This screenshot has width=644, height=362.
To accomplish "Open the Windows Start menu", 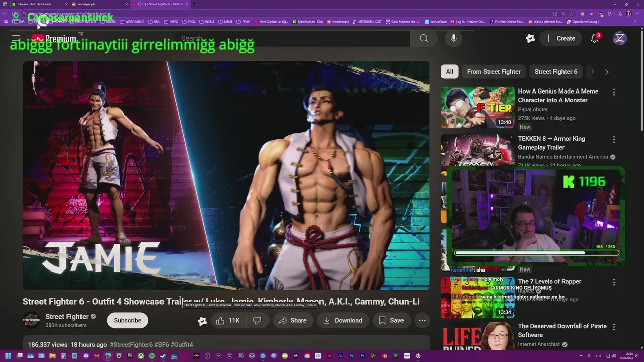I will coord(8,356).
